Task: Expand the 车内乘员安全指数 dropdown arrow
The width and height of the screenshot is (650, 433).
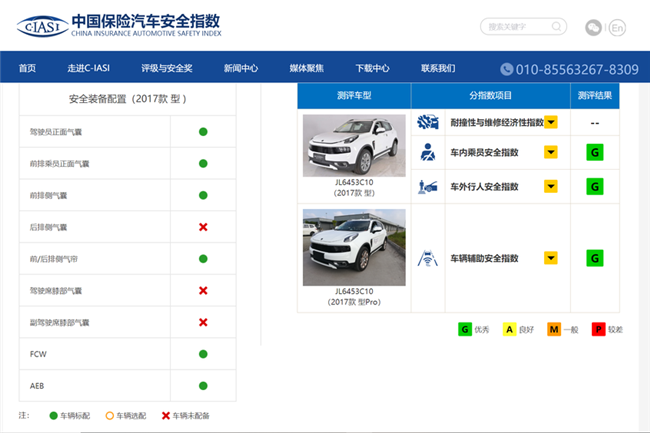Action: tap(551, 152)
